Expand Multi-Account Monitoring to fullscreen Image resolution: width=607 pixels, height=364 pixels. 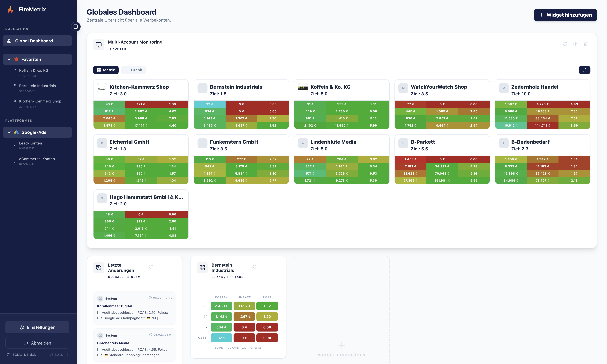(x=584, y=70)
